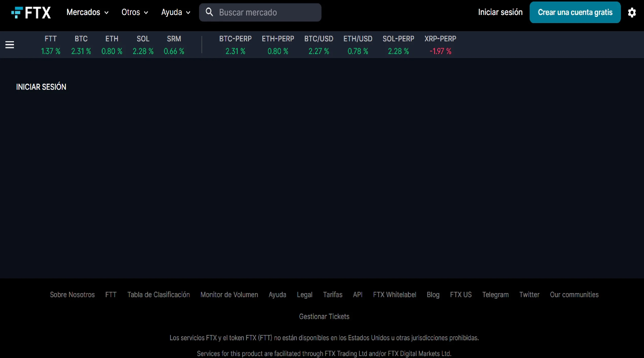Open Twitter footer link

point(529,295)
